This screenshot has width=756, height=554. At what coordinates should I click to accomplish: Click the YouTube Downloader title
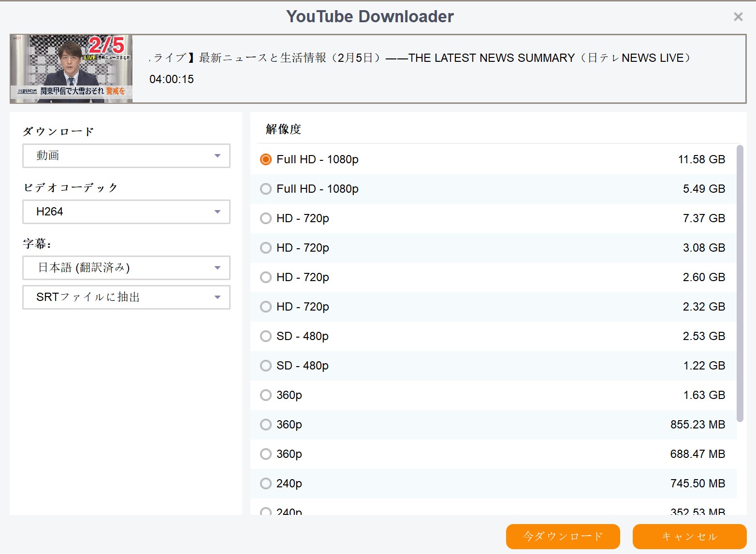coord(370,16)
